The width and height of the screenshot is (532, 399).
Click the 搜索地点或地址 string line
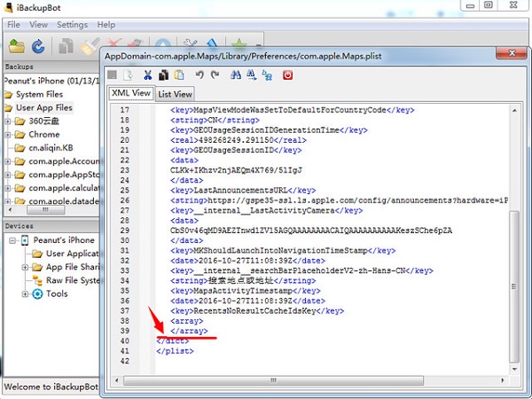tap(243, 280)
